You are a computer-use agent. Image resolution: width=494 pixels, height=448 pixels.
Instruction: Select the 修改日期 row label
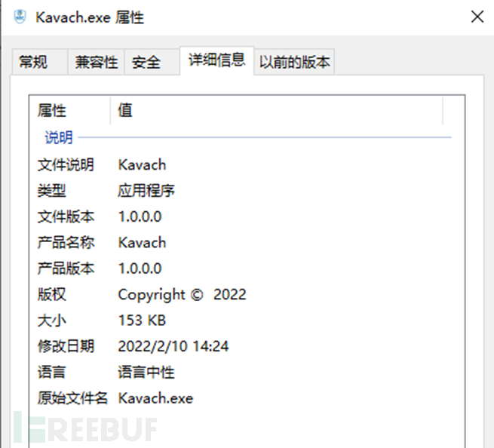click(x=66, y=346)
